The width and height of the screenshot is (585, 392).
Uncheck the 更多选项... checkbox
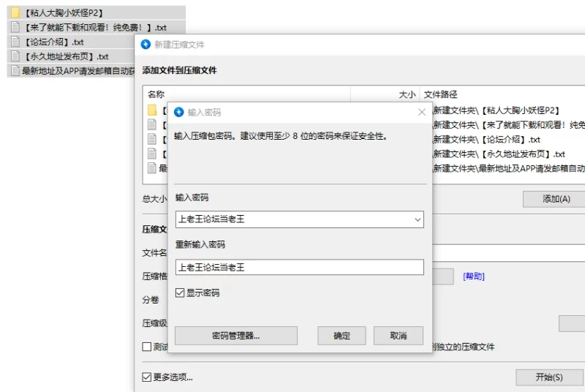147,377
